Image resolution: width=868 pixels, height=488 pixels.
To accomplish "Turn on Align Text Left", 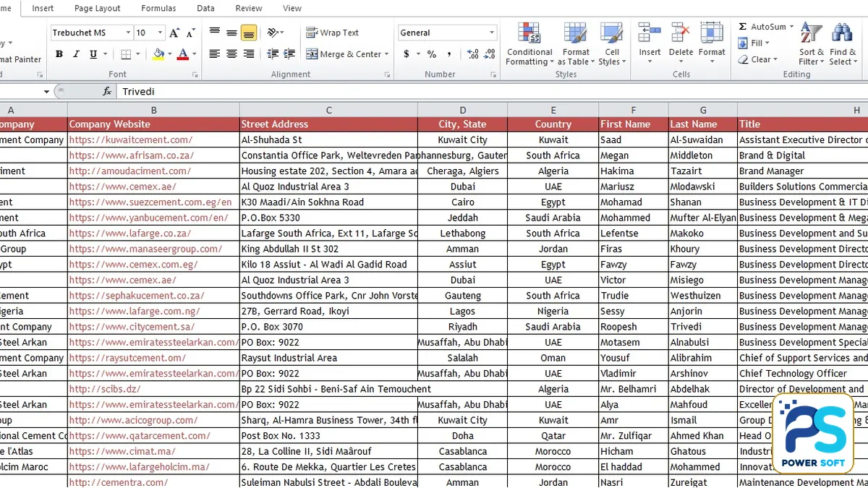I will coord(215,54).
